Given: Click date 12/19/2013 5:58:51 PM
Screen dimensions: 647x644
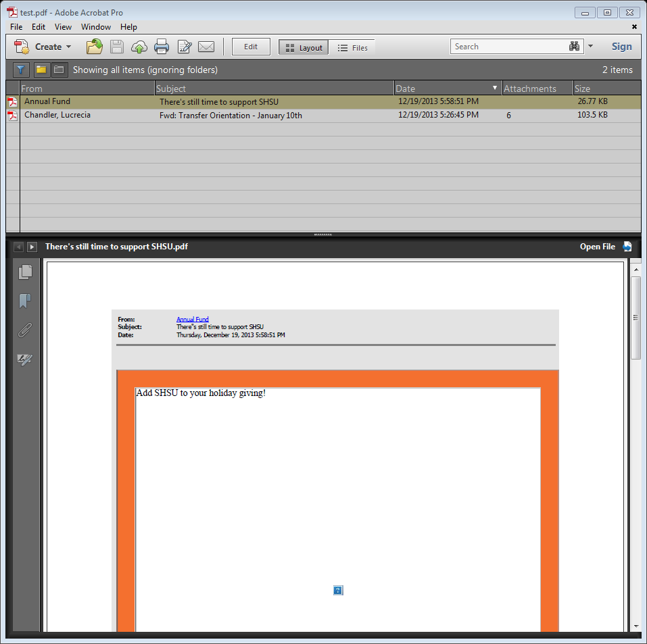Looking at the screenshot, I should tap(438, 101).
